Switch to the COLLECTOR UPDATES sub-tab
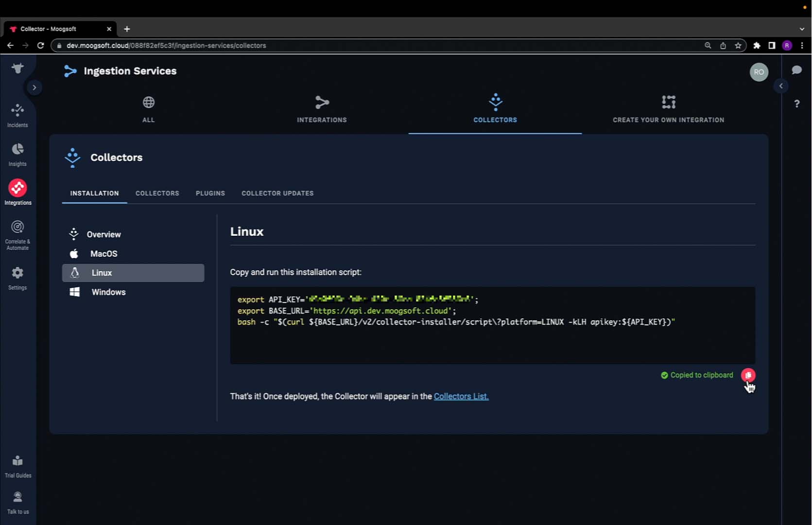Image resolution: width=812 pixels, height=525 pixels. click(277, 193)
